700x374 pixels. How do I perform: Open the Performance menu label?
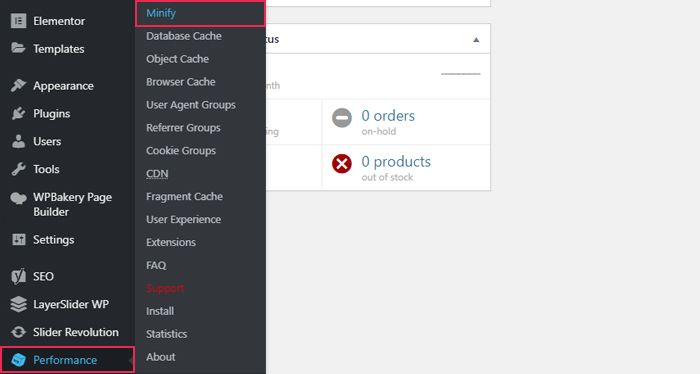[65, 360]
